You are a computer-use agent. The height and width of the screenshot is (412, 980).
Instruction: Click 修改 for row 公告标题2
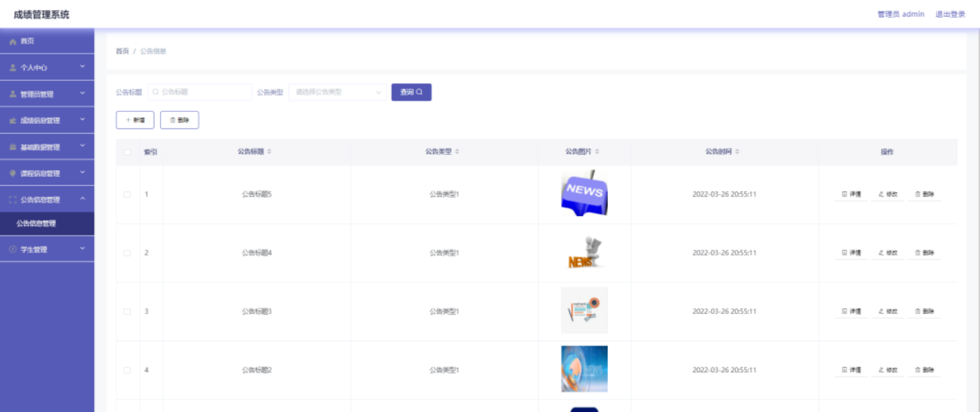click(x=888, y=370)
